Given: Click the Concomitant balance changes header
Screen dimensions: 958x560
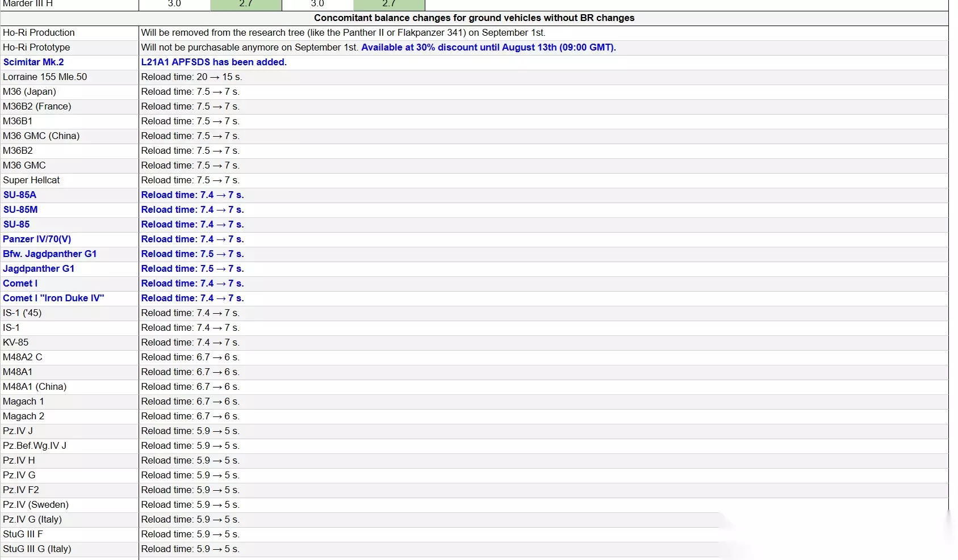Looking at the screenshot, I should (474, 18).
